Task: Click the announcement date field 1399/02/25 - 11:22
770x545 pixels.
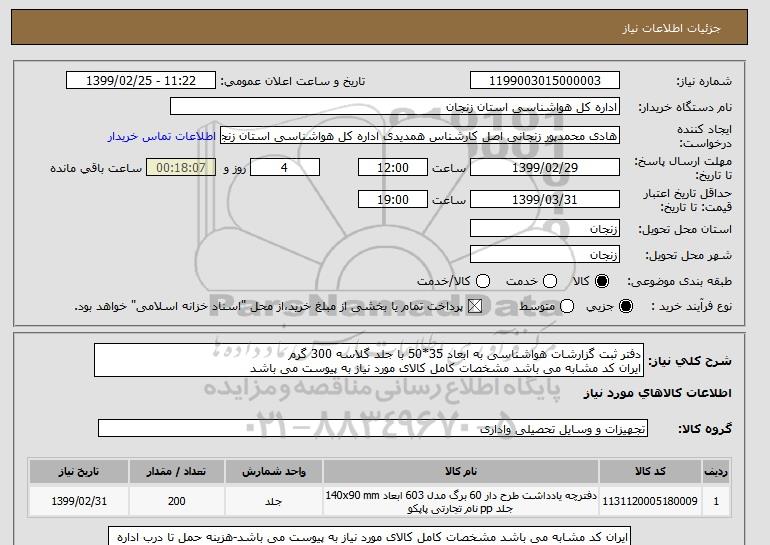Action: [x=141, y=81]
